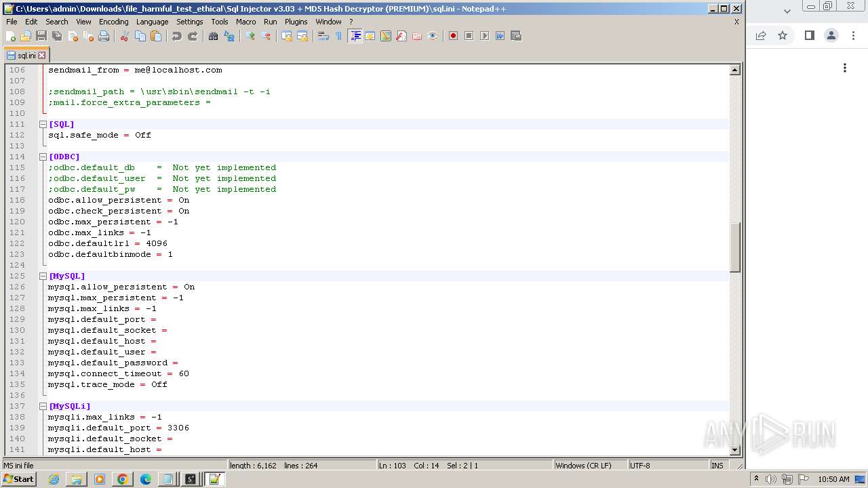The width and height of the screenshot is (868, 488).
Task: Collapse the [SQL] section fold marker
Action: pyautogui.click(x=43, y=124)
